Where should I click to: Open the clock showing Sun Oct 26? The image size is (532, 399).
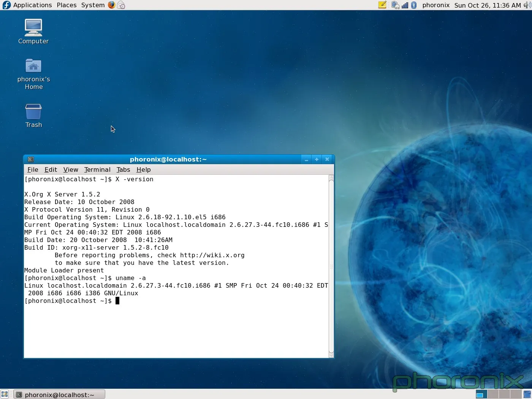(488, 5)
